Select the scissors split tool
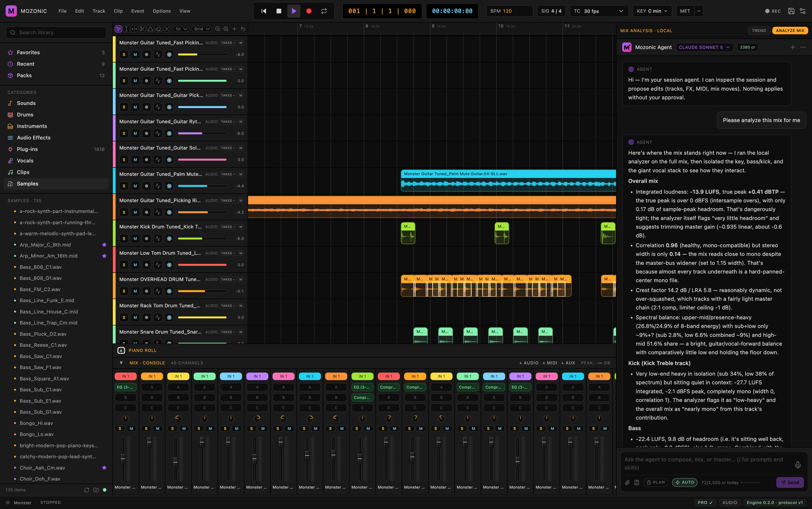812x509 pixels. tap(142, 29)
